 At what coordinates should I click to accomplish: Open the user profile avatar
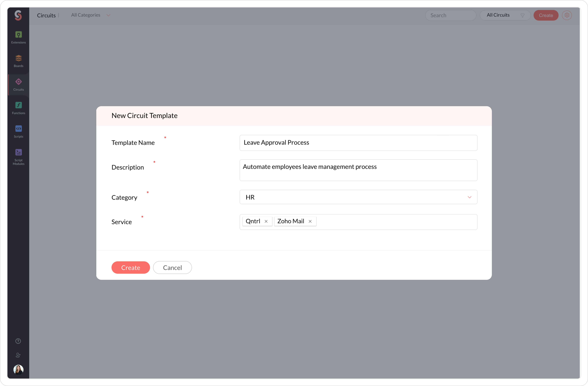click(x=18, y=369)
